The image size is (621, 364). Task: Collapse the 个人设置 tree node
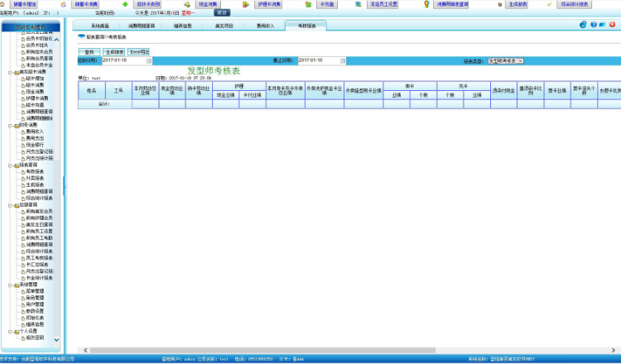[10, 332]
